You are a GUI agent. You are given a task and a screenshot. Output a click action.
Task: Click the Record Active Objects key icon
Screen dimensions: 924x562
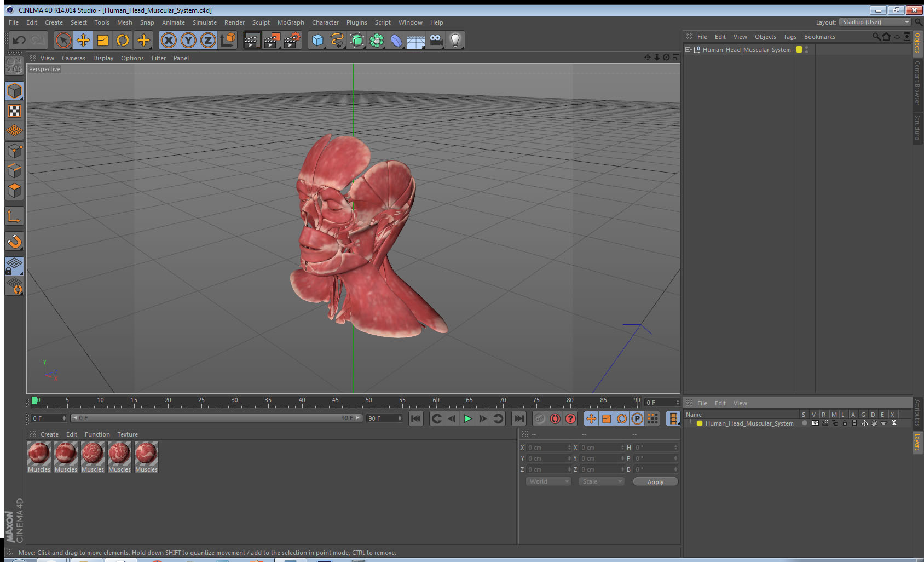point(540,418)
